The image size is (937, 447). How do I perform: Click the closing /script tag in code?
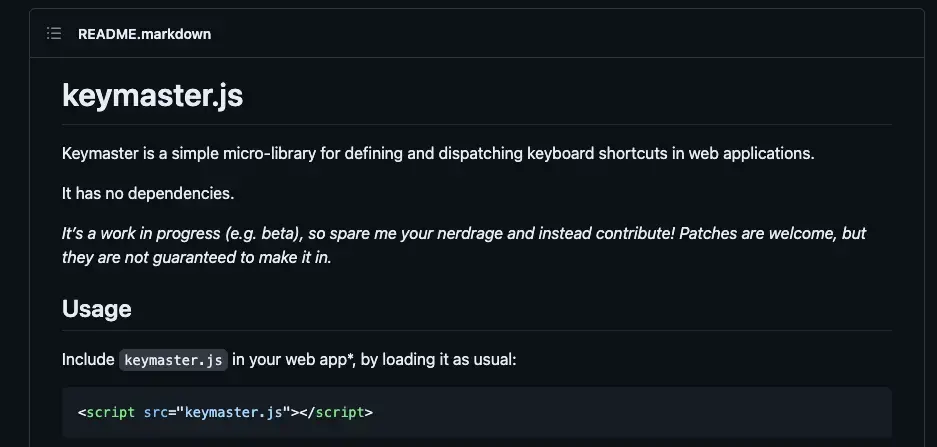pos(336,412)
